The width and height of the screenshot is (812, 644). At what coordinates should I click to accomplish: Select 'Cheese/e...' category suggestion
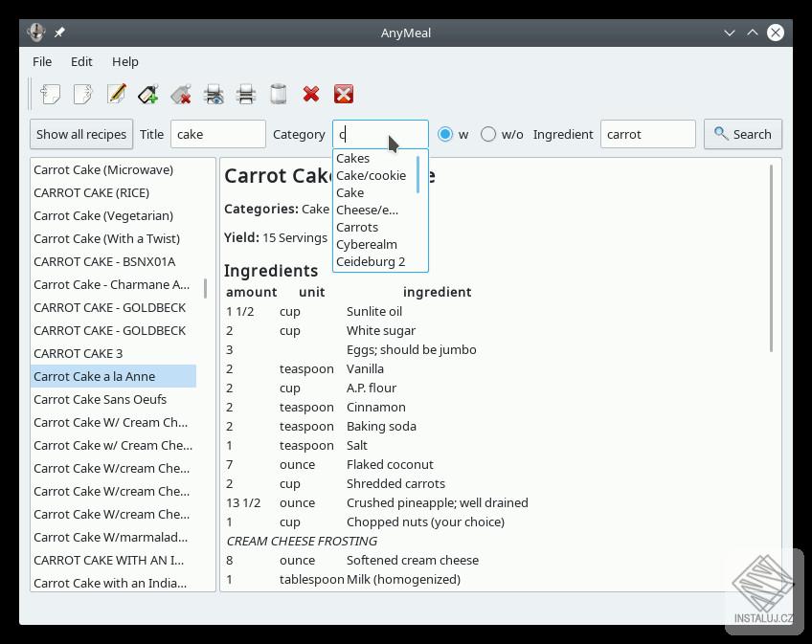[x=367, y=210]
